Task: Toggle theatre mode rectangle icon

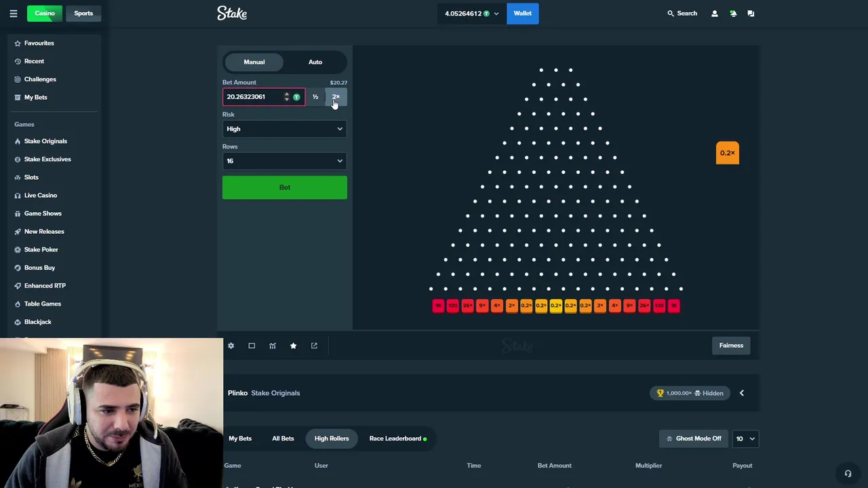Action: (252, 346)
